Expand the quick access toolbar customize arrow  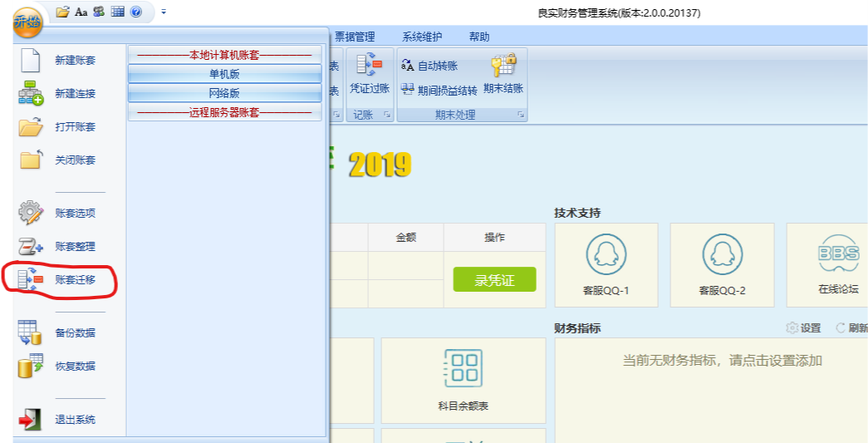point(164,12)
